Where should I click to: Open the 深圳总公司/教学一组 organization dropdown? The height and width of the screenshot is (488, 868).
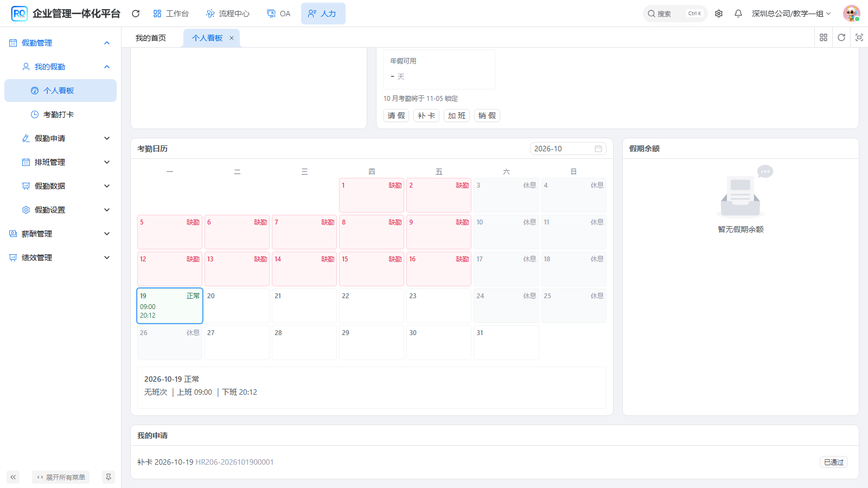point(792,14)
